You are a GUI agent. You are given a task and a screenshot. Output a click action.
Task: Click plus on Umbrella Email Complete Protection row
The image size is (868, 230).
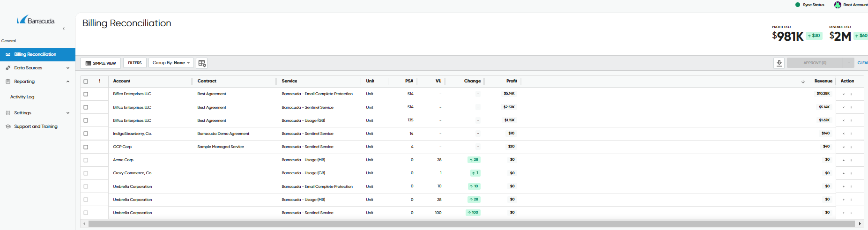point(844,186)
